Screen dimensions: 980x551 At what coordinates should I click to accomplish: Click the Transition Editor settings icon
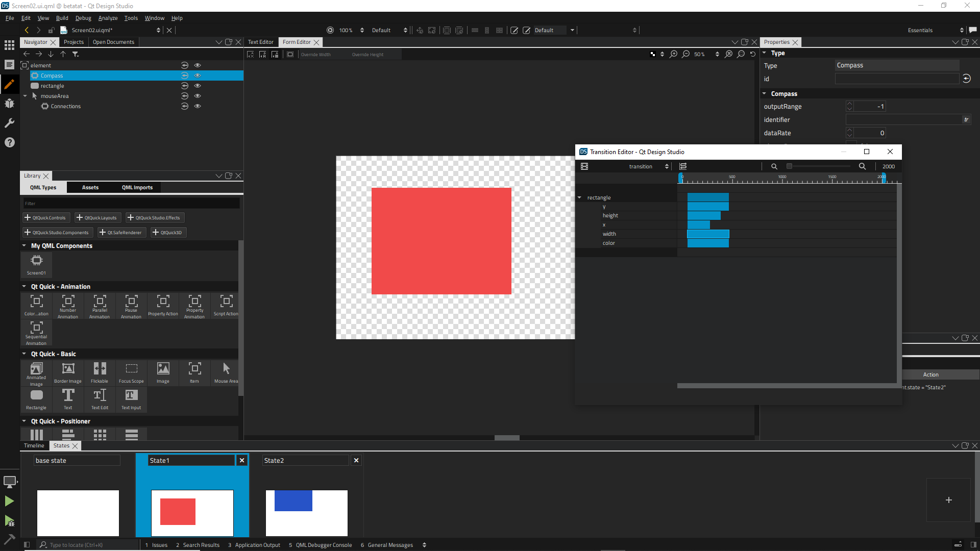[584, 166]
